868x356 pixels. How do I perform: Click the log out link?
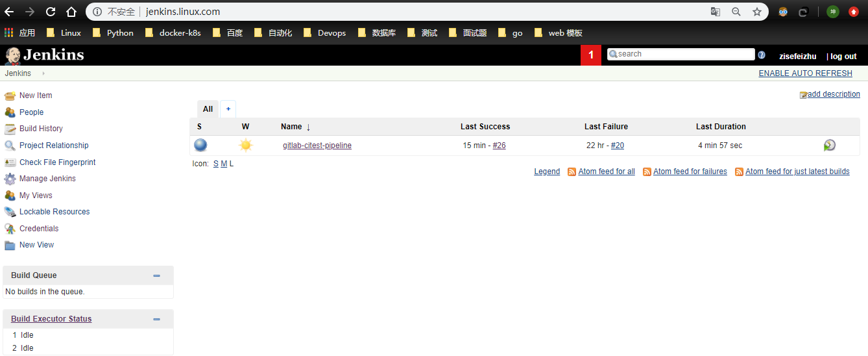[x=843, y=57]
